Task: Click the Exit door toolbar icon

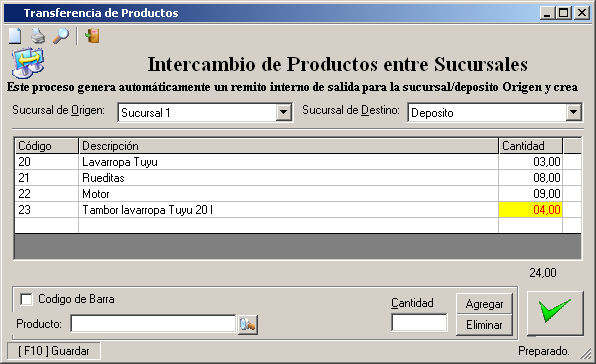Action: click(x=92, y=36)
